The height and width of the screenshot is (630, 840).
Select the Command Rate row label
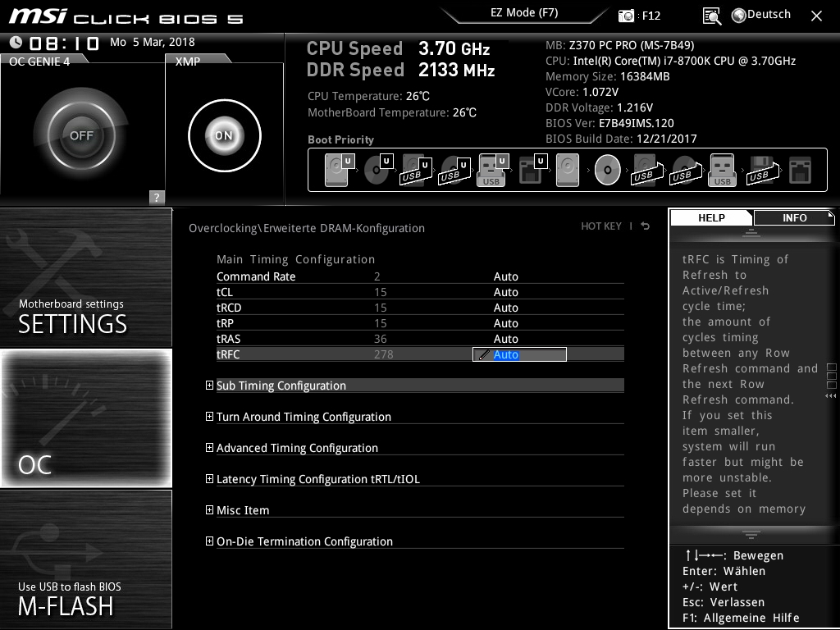pos(256,276)
